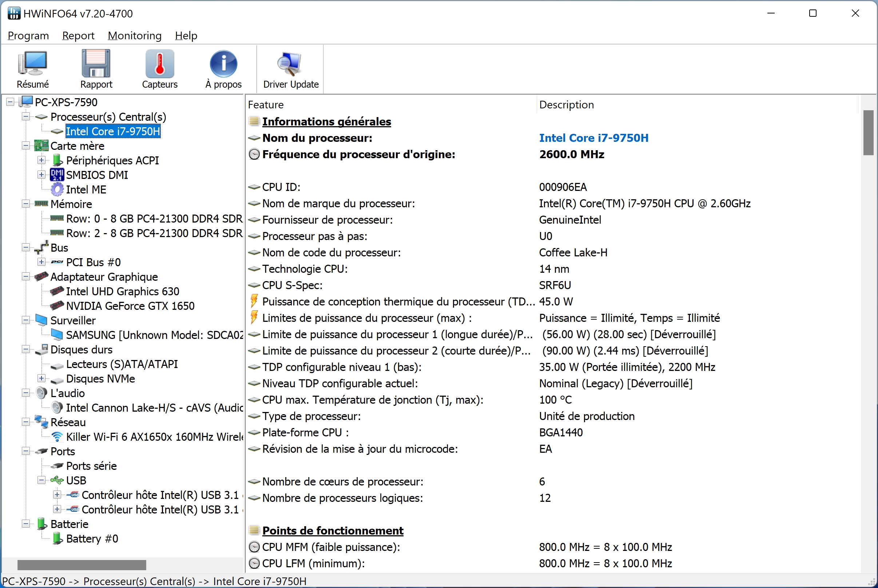Screen dimensions: 878x588
Task: Expand the PCI Bus #0 node
Action: pyautogui.click(x=41, y=262)
